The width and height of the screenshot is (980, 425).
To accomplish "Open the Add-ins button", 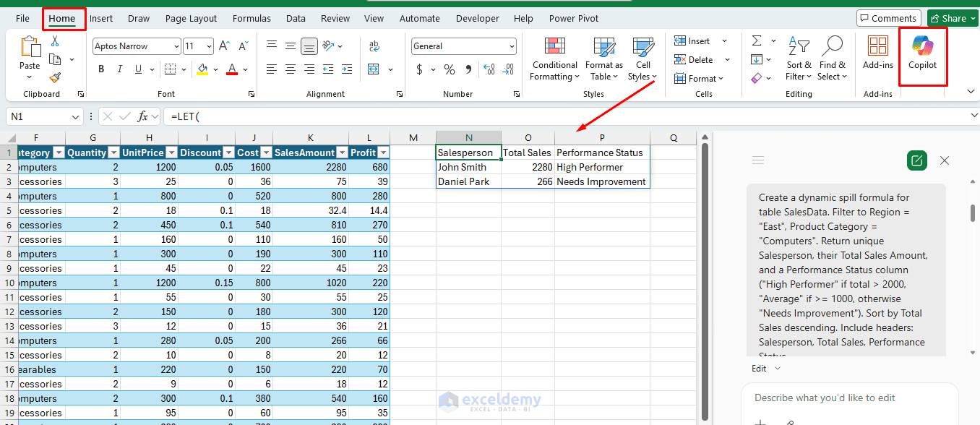I will pos(878,53).
